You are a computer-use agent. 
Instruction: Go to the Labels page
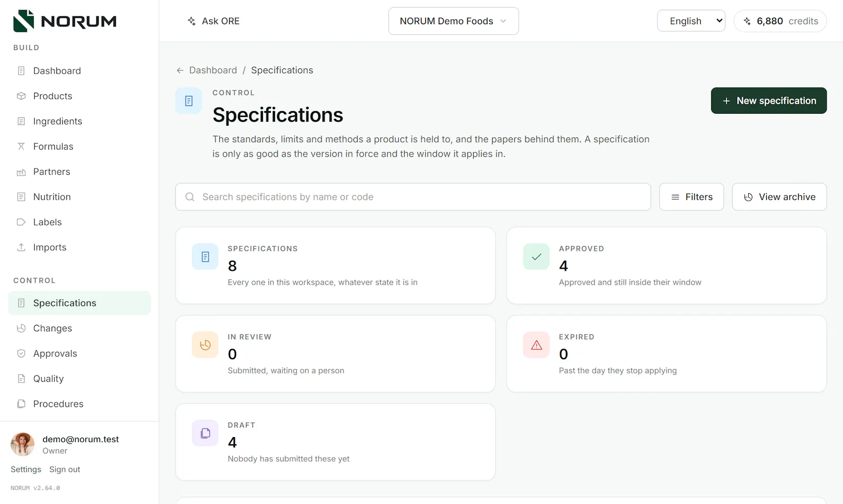80,222
